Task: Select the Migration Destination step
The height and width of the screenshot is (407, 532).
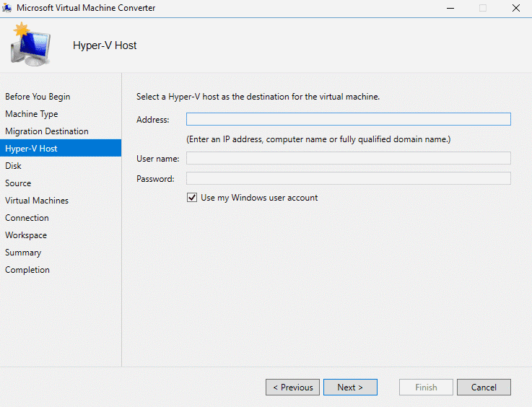Action: pyautogui.click(x=47, y=131)
